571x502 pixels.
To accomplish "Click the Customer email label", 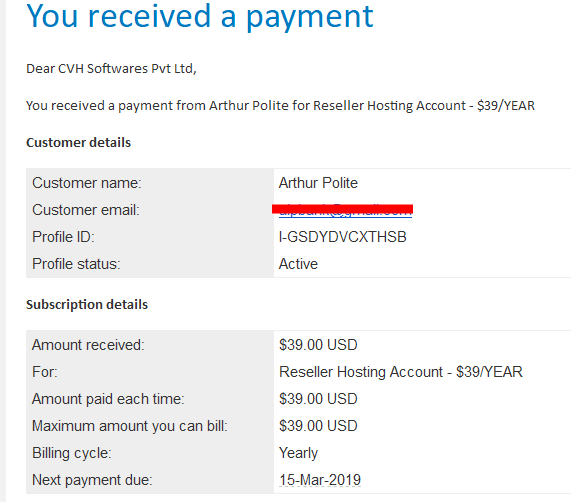I will click(x=86, y=210).
